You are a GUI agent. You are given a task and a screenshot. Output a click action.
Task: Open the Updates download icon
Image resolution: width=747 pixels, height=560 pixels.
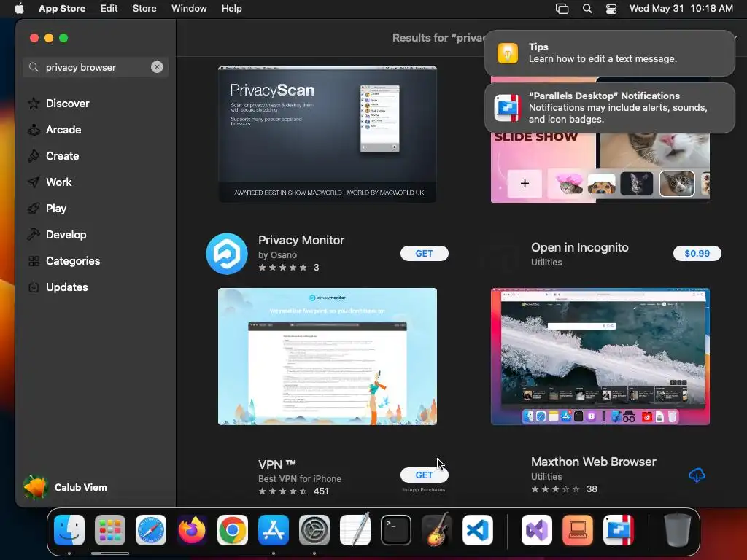pyautogui.click(x=34, y=287)
